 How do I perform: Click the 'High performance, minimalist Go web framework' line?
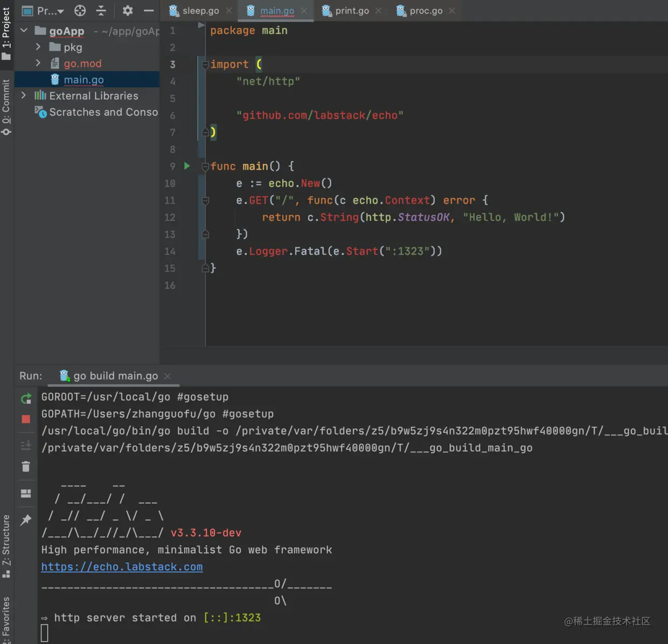pos(187,550)
